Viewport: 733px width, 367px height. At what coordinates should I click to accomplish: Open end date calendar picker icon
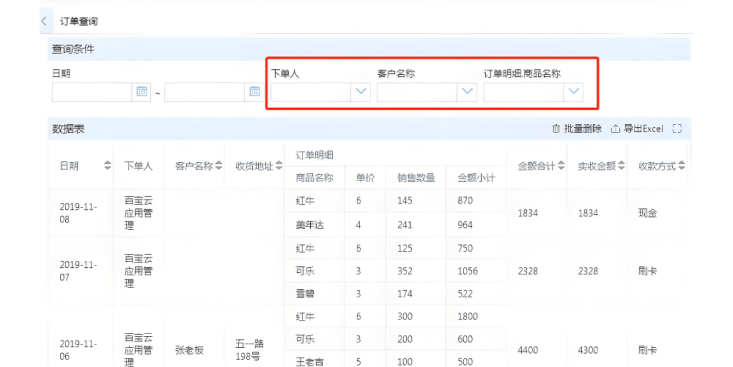click(x=255, y=92)
